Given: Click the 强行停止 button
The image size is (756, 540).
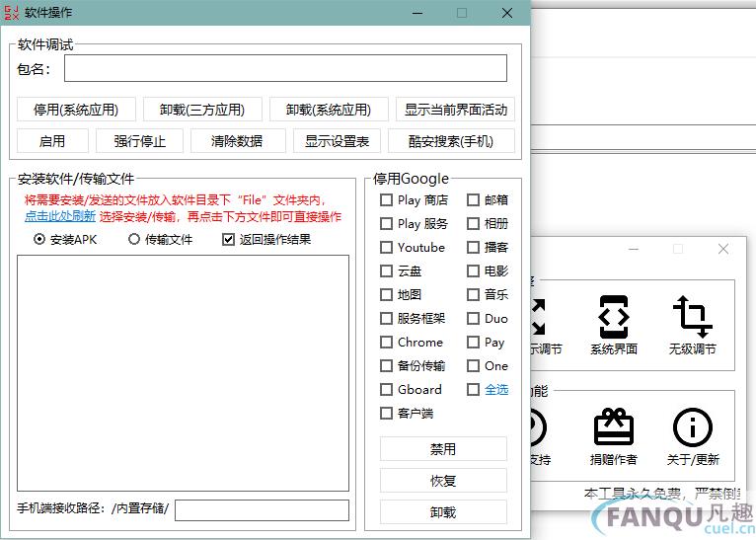Looking at the screenshot, I should (139, 141).
